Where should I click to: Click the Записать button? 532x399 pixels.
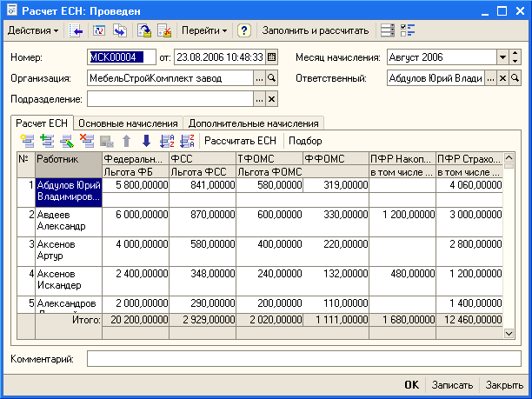452,385
